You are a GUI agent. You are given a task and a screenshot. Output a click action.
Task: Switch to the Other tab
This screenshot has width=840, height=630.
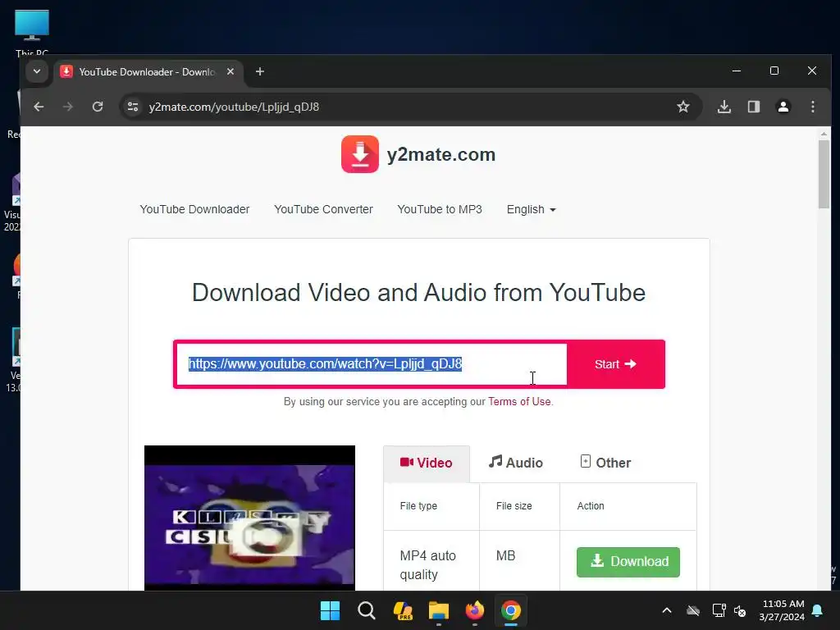[x=605, y=463]
